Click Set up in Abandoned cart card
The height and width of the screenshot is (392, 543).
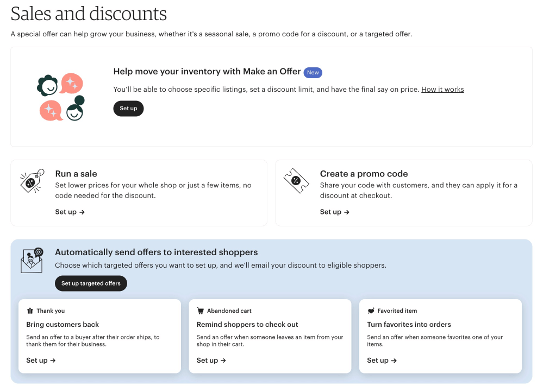coord(211,361)
